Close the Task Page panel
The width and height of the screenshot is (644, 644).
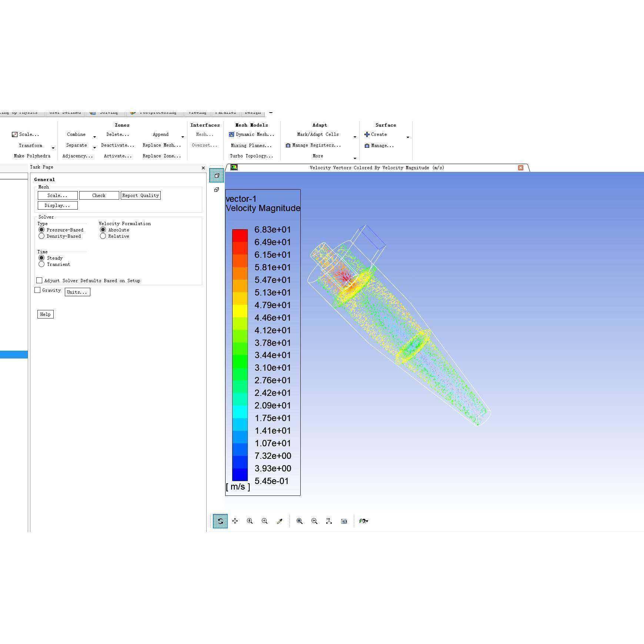(203, 168)
